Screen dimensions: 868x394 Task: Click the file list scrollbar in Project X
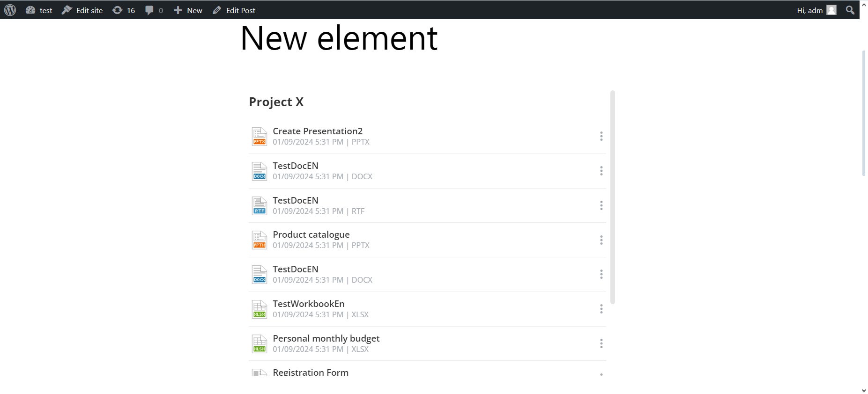pyautogui.click(x=613, y=197)
